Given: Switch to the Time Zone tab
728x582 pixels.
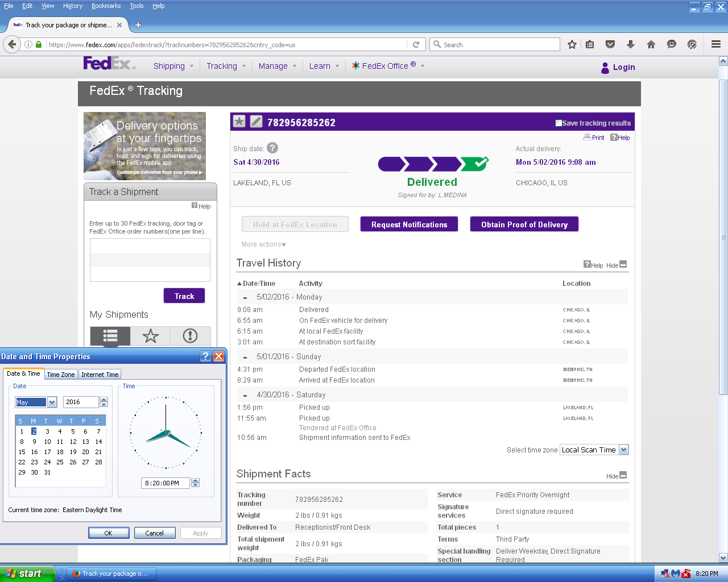Looking at the screenshot, I should click(x=60, y=374).
